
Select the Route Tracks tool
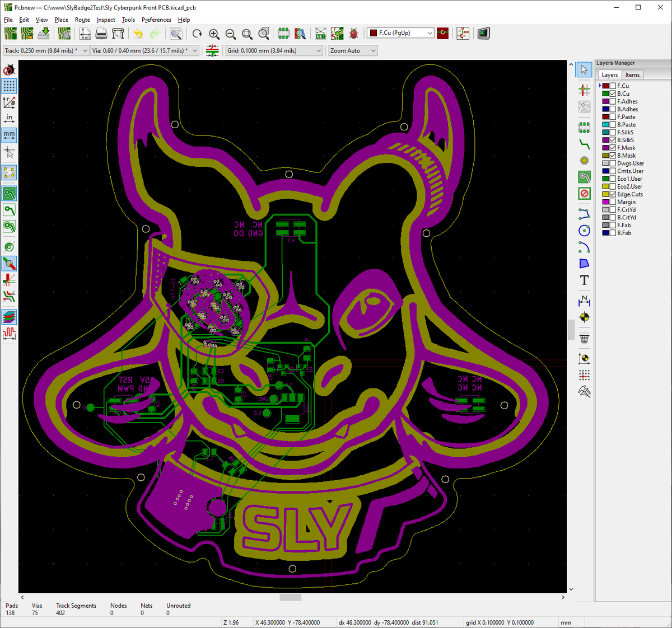pos(584,144)
